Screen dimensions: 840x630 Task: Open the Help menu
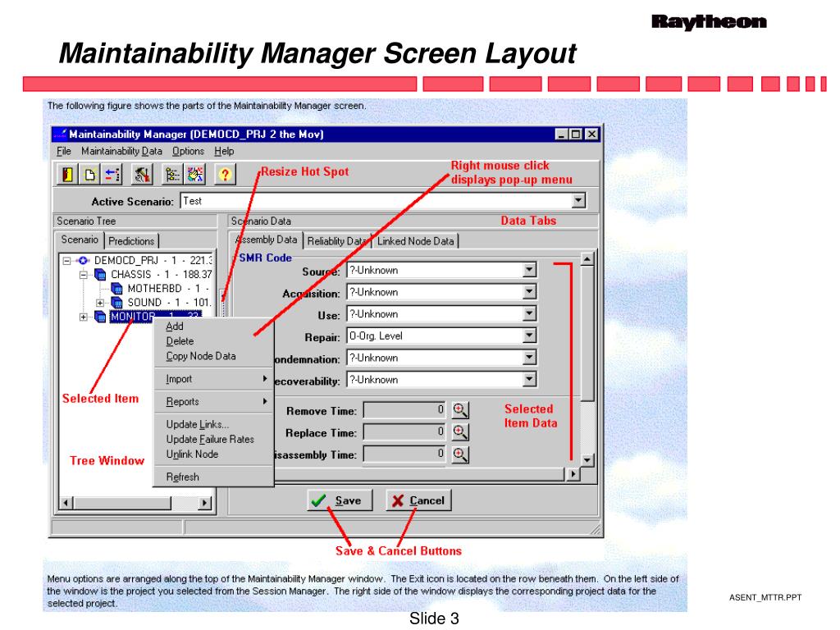coord(224,151)
